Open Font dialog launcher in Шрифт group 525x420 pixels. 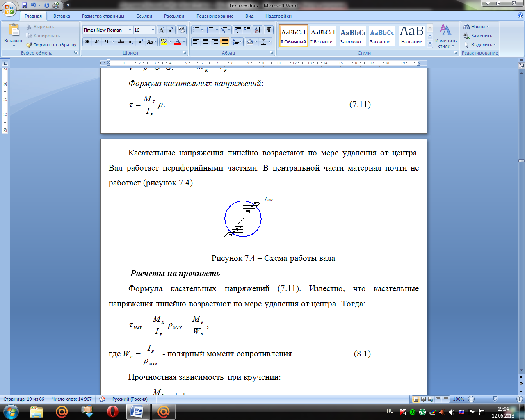click(185, 53)
